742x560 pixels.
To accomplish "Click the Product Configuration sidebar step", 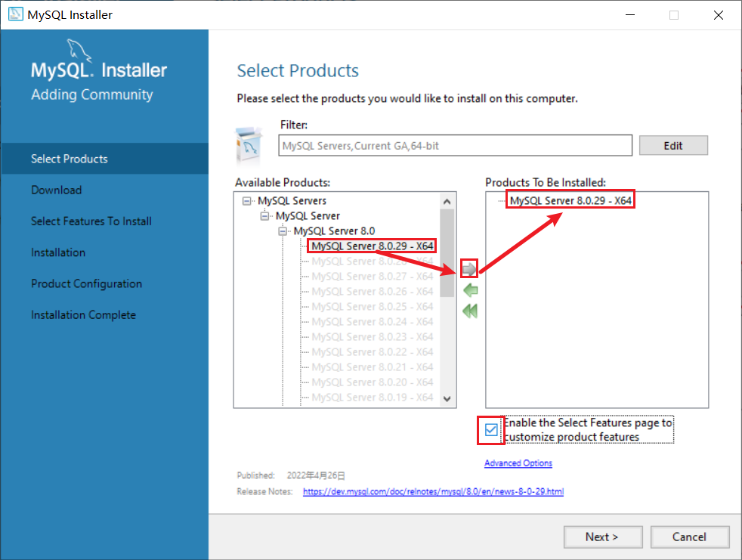I will point(87,283).
